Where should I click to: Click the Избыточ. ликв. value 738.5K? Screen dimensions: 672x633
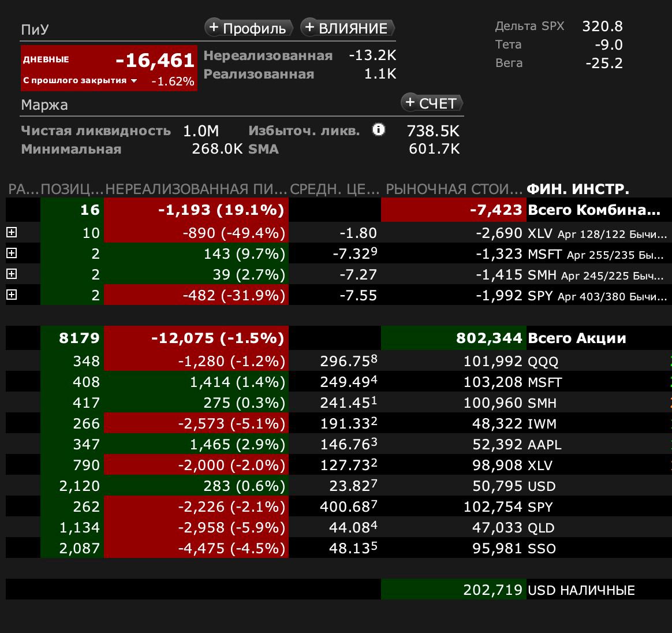tap(433, 131)
